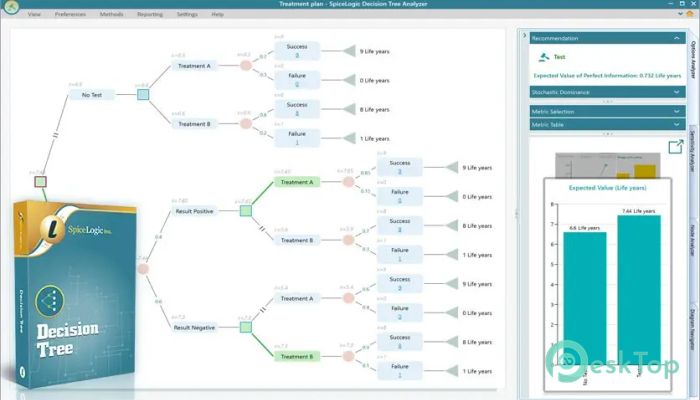Open the Reporting menu
The height and width of the screenshot is (400, 700).
click(150, 14)
